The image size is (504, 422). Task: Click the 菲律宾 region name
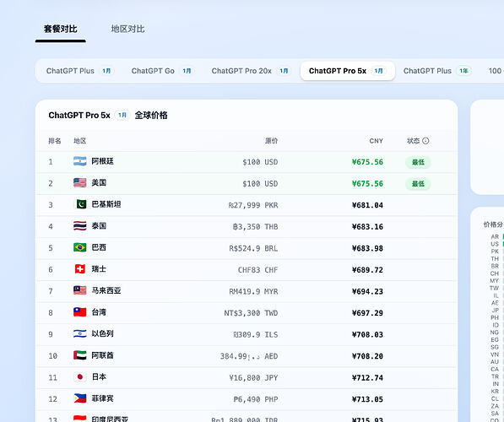[x=102, y=398]
